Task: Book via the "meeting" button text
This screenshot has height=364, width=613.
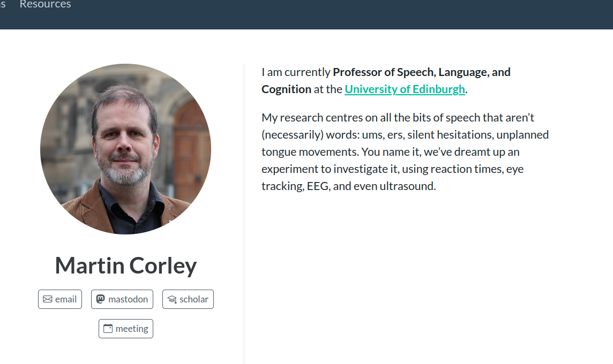Action: click(132, 329)
